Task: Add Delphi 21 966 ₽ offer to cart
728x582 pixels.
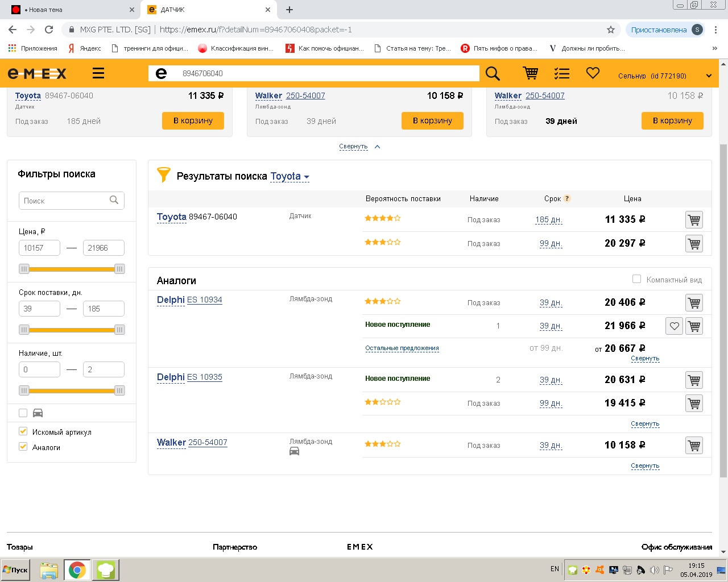Action: tap(694, 326)
